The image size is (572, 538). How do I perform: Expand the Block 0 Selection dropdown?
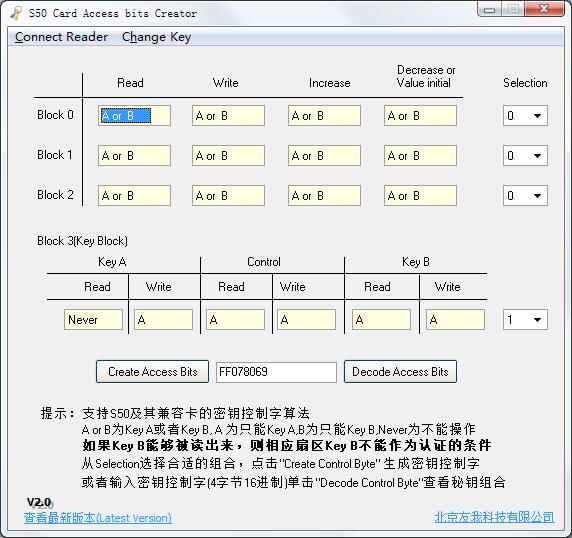(x=525, y=116)
